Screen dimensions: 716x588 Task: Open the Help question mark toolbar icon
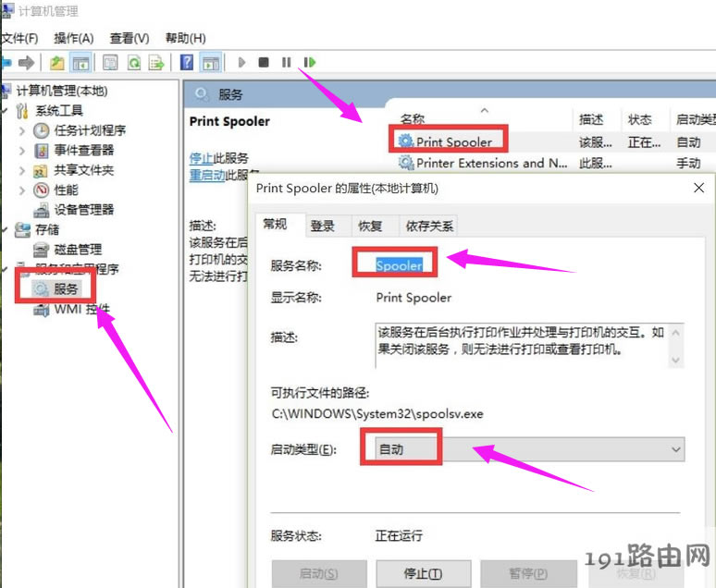(187, 63)
